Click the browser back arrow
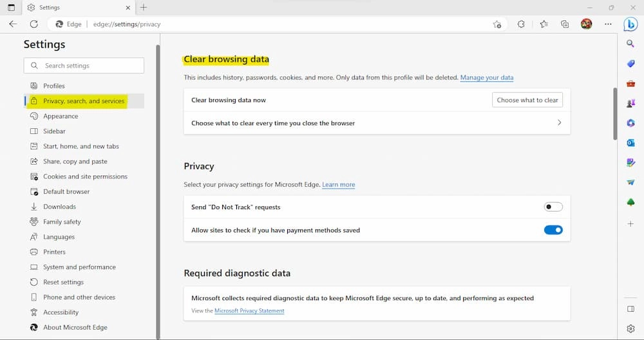 [13, 24]
